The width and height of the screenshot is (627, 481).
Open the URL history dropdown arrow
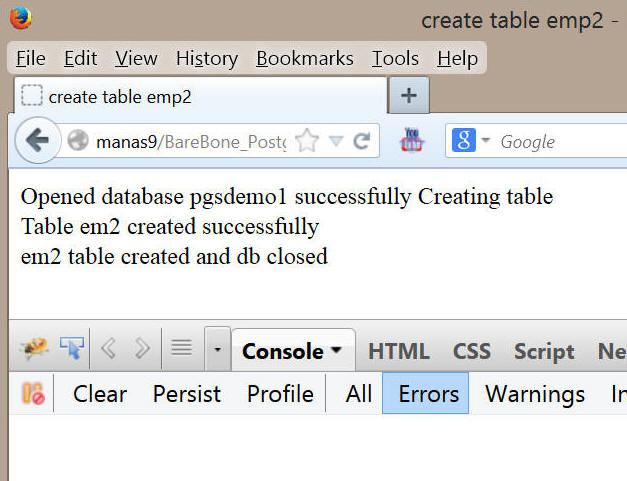pos(336,141)
